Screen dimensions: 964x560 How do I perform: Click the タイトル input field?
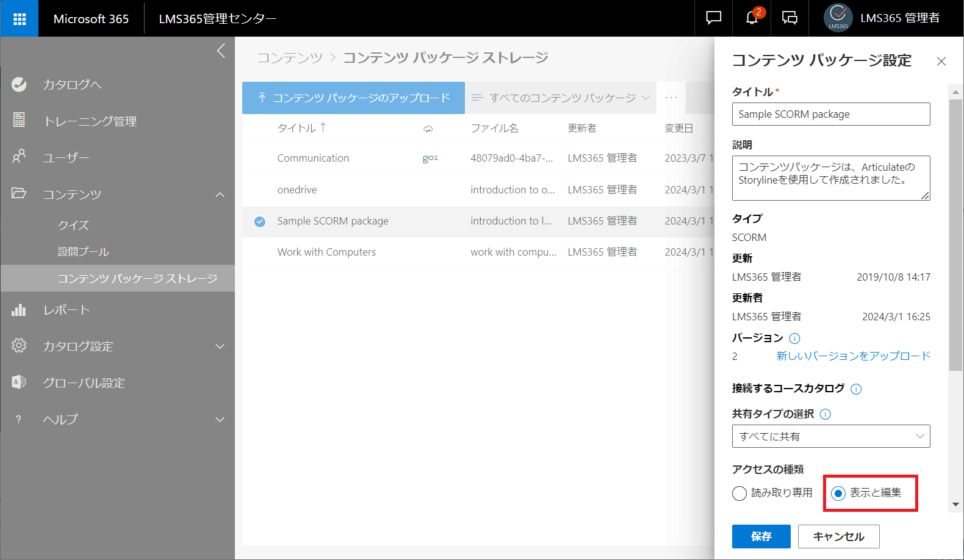(x=831, y=114)
